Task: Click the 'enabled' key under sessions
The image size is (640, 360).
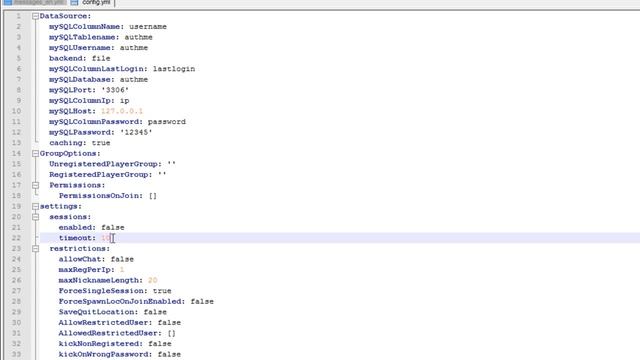Action: pyautogui.click(x=75, y=228)
